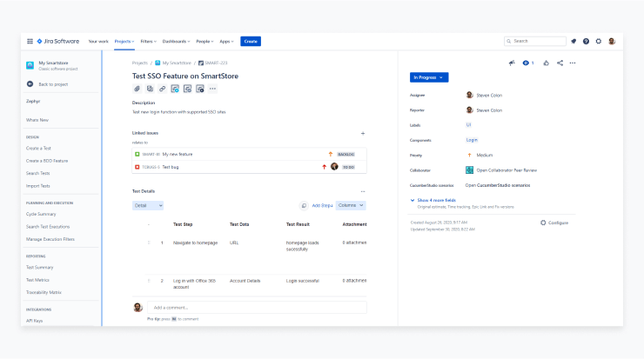The width and height of the screenshot is (644, 359).
Task: Go to Your work in top navigation
Action: pos(98,42)
